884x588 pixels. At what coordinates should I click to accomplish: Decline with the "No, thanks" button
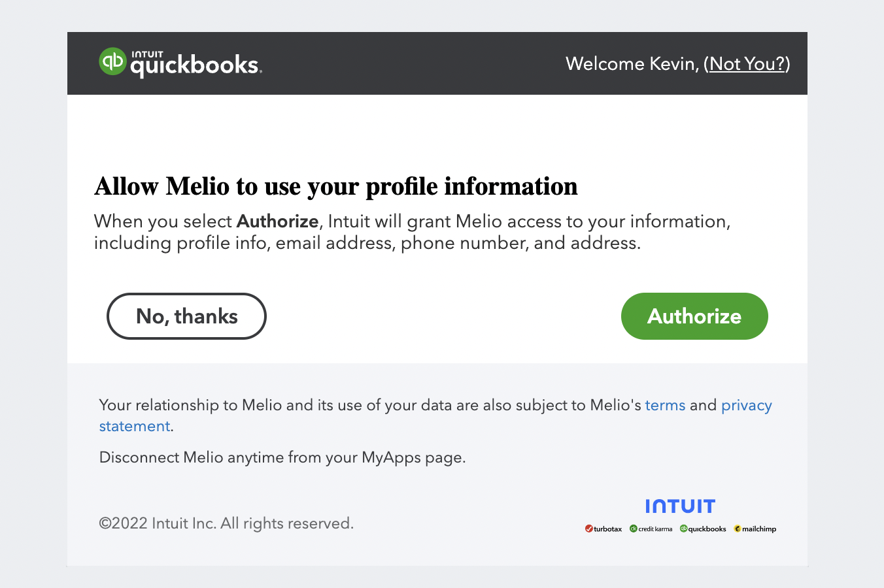(x=186, y=316)
